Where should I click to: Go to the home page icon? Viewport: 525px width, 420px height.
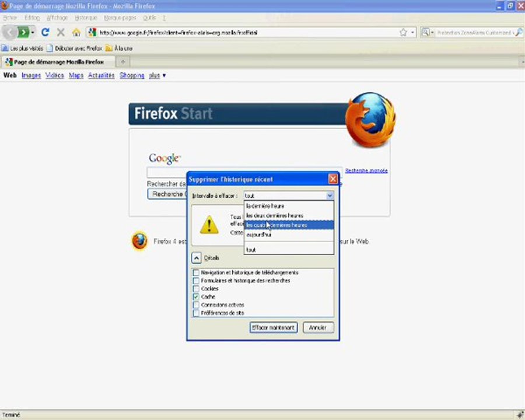point(76,33)
